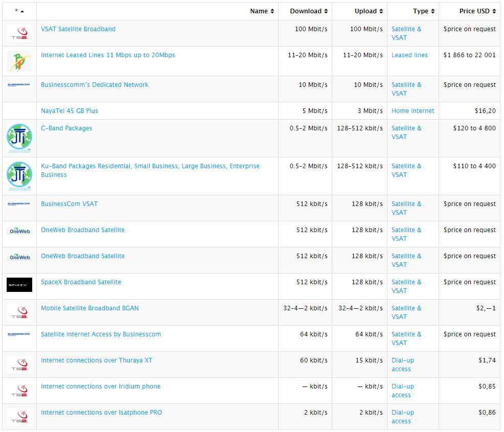Open NayaTel 45 GB Plus link
504x432 pixels.
coord(70,110)
